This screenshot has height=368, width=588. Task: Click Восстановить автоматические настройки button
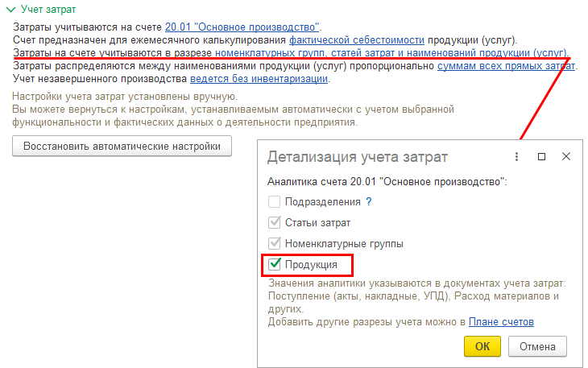122,146
